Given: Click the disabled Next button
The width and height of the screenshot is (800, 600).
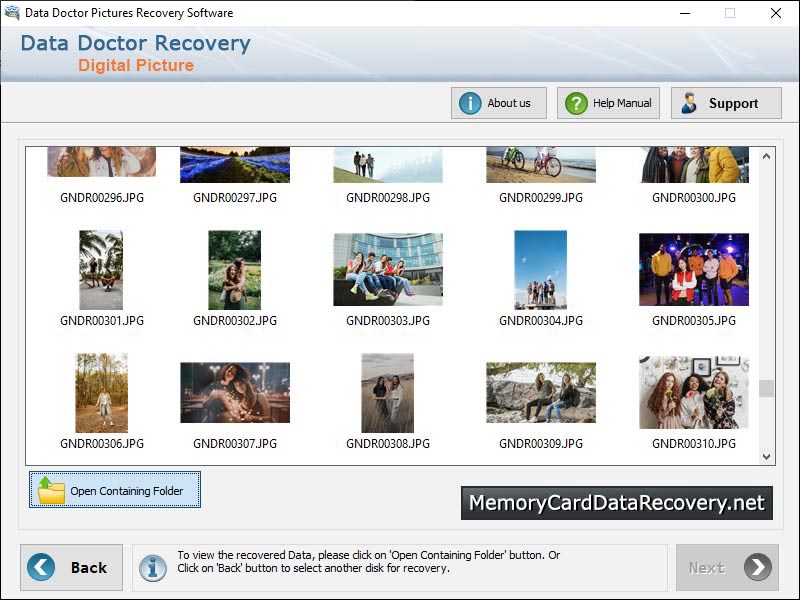Looking at the screenshot, I should [727, 567].
